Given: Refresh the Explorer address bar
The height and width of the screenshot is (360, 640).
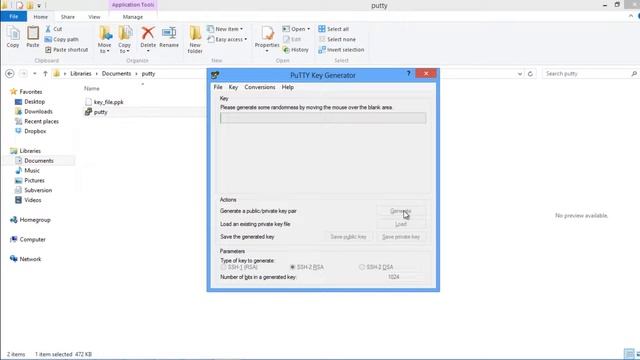Looking at the screenshot, I should (530, 74).
